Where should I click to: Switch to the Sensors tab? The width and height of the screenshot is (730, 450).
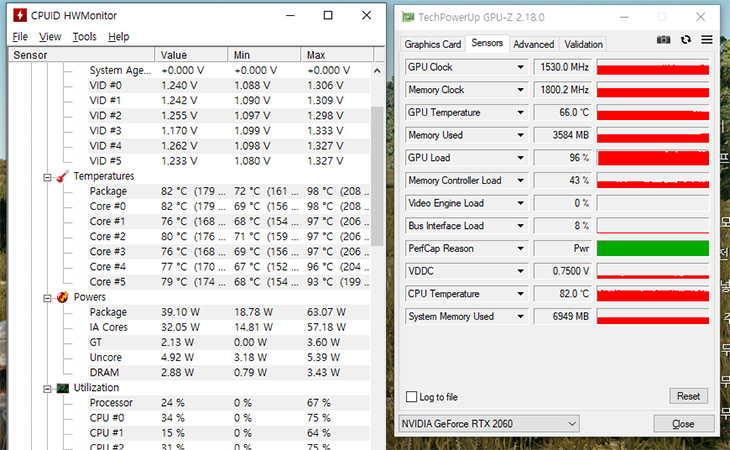487,43
